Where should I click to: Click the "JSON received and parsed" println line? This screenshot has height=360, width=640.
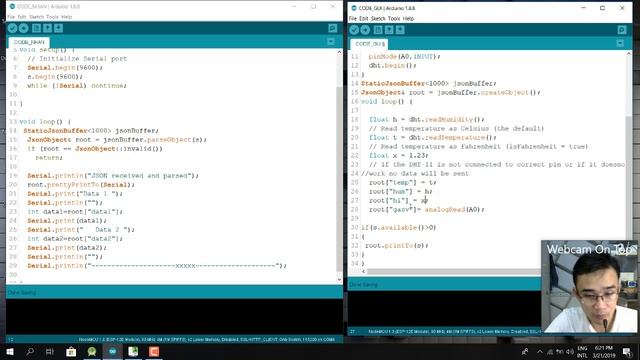[x=113, y=176]
